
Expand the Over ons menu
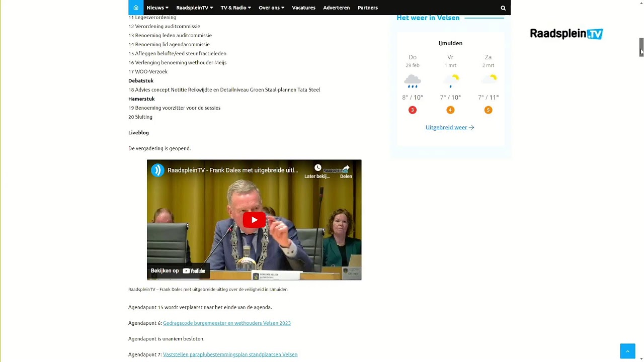[x=271, y=8]
